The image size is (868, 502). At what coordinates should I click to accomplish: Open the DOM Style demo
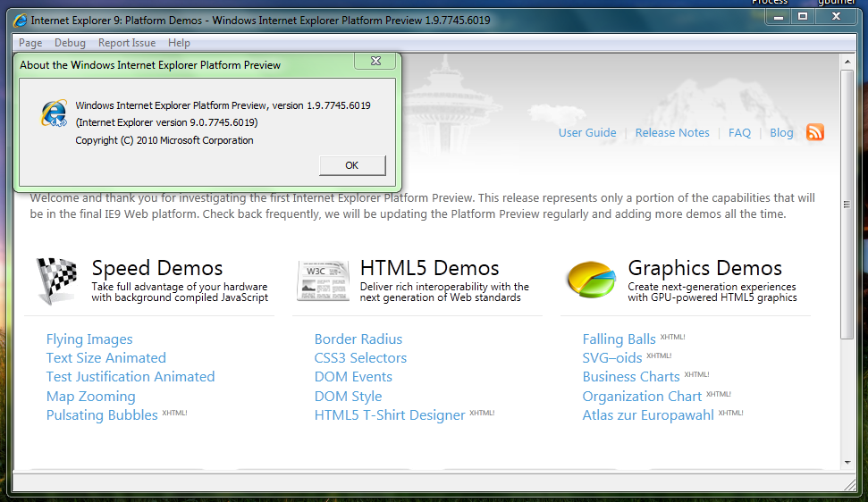[349, 397]
